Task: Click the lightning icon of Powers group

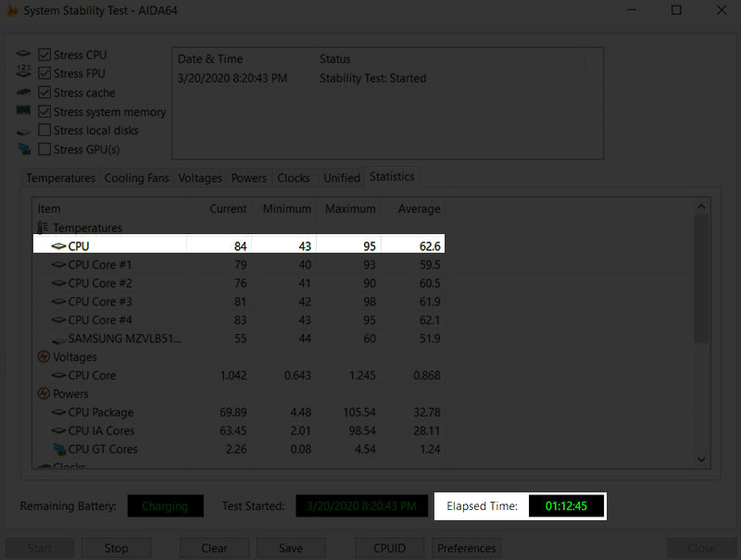Action: point(44,393)
